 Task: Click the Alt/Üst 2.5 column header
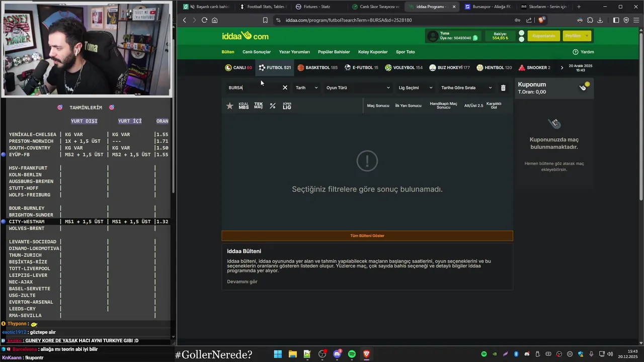pyautogui.click(x=473, y=106)
